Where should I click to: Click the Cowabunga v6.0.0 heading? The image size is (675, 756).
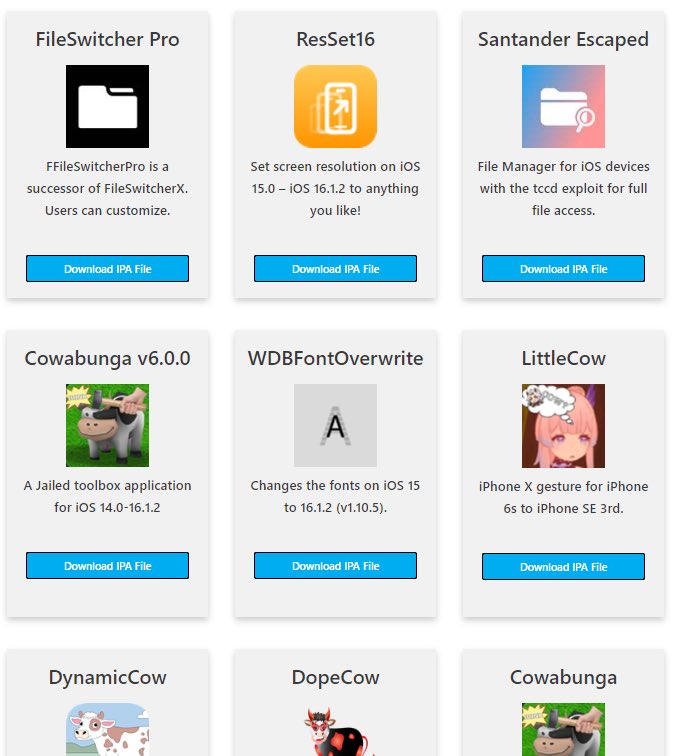(x=108, y=359)
